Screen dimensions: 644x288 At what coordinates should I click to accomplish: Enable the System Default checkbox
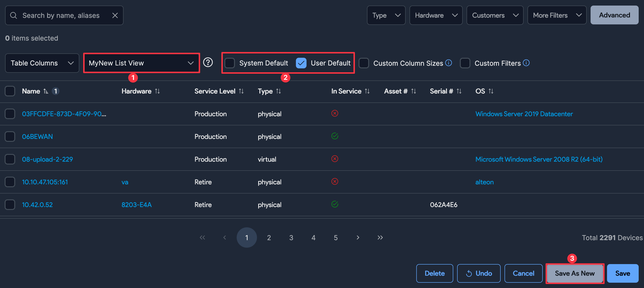229,63
